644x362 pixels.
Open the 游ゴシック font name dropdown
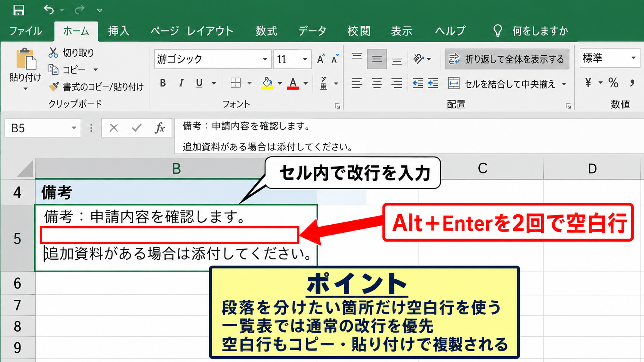pos(265,59)
